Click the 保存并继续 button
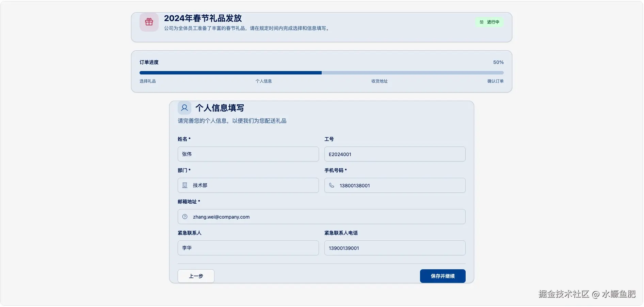This screenshot has width=644, height=307. coord(442,276)
